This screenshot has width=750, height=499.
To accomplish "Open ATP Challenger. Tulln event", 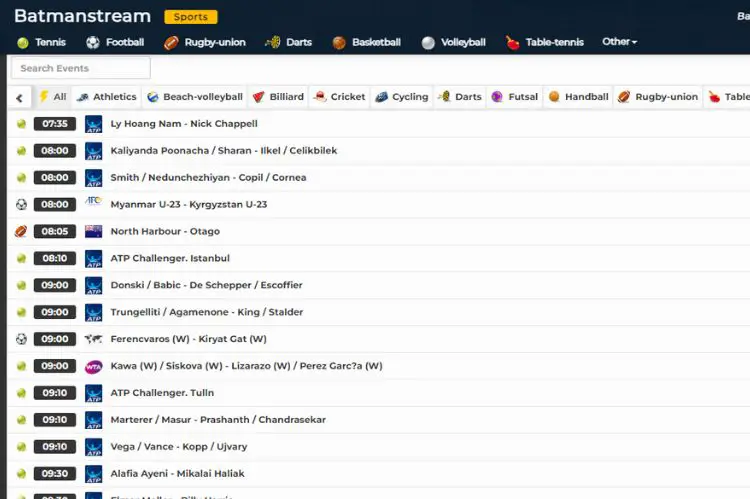I will (162, 393).
